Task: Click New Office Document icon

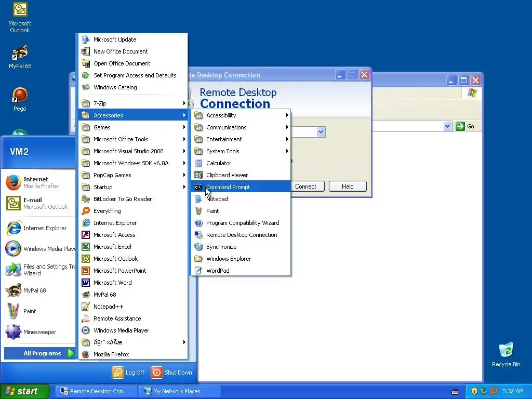Action: 86,51
